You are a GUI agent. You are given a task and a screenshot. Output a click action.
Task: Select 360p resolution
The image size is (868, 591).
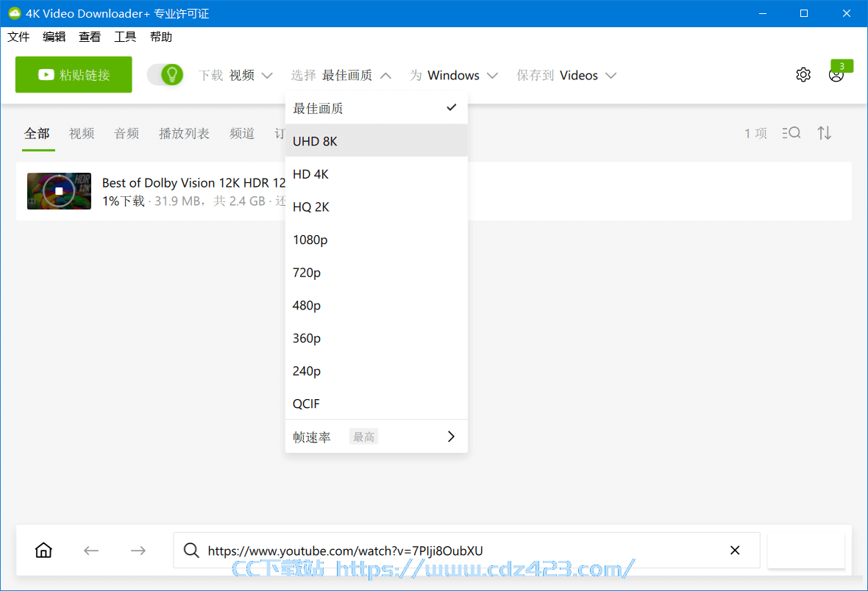click(x=377, y=337)
